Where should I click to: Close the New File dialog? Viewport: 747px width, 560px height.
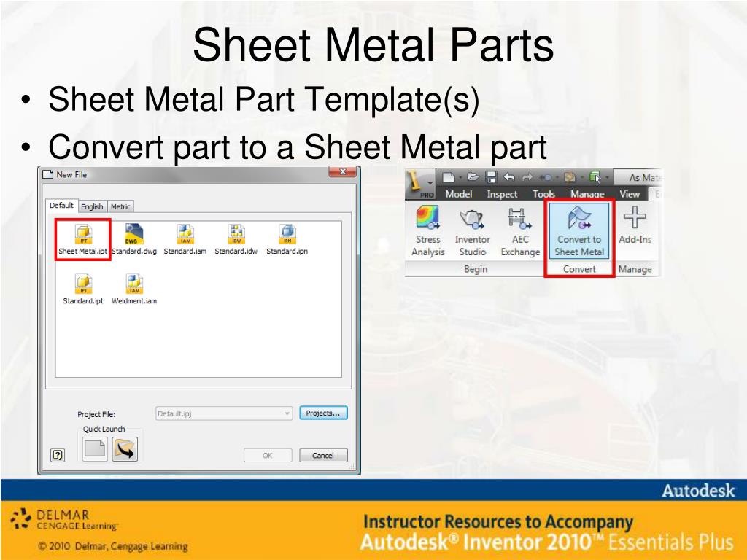[x=343, y=172]
